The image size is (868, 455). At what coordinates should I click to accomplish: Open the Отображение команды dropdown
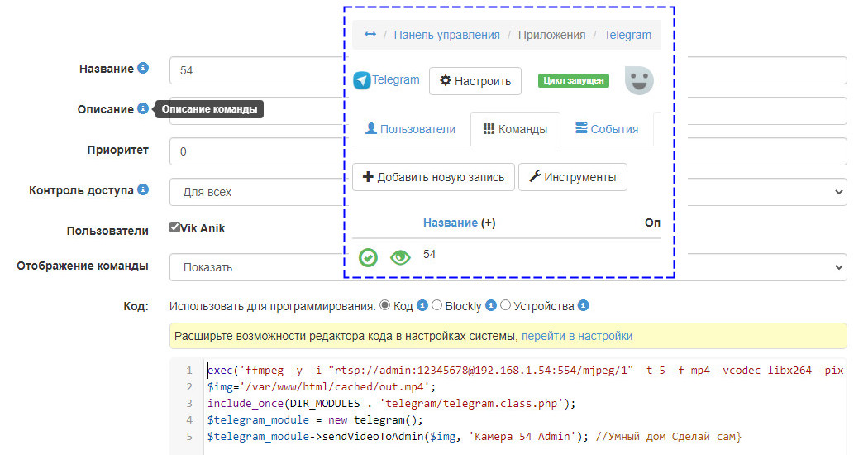pos(508,267)
